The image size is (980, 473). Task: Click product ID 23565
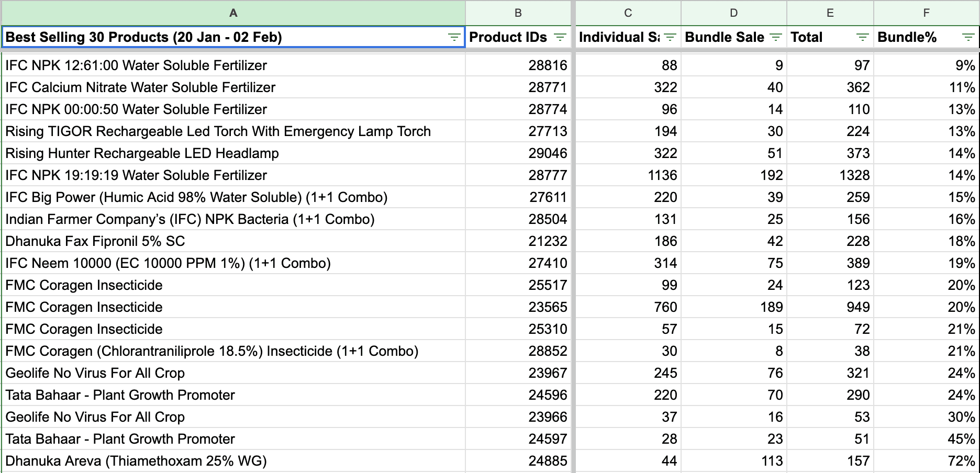[518, 307]
